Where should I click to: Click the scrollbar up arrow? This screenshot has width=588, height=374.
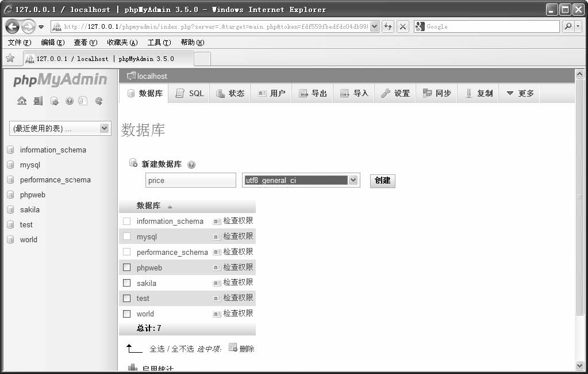(579, 74)
